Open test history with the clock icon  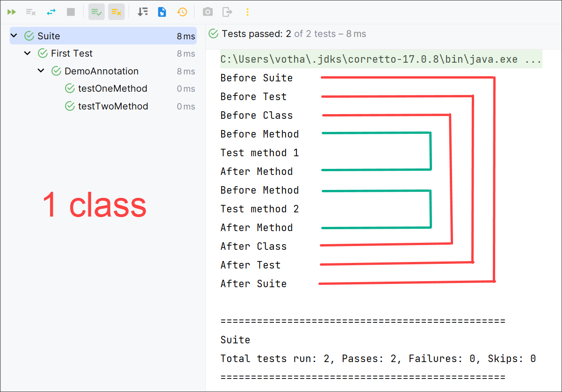point(182,12)
